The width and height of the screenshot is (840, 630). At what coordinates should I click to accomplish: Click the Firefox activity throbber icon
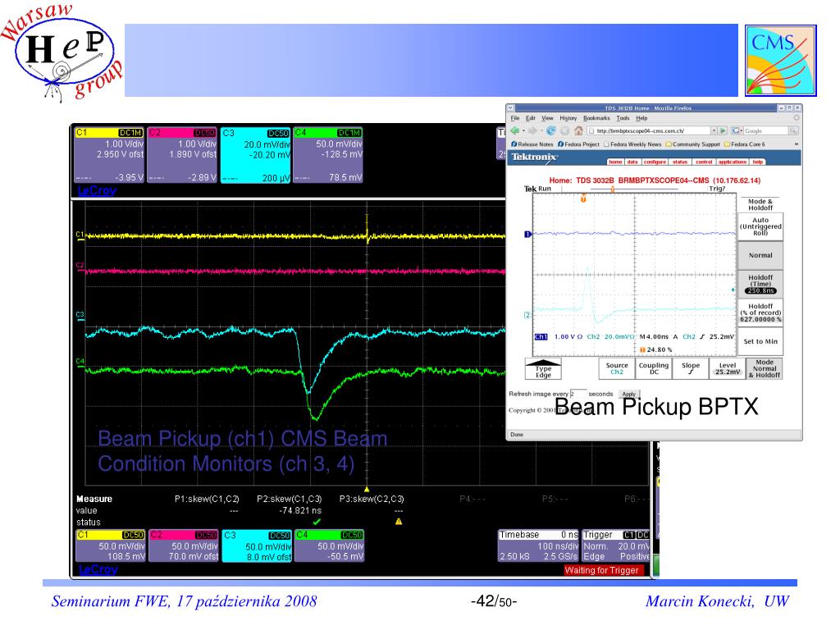tap(797, 118)
